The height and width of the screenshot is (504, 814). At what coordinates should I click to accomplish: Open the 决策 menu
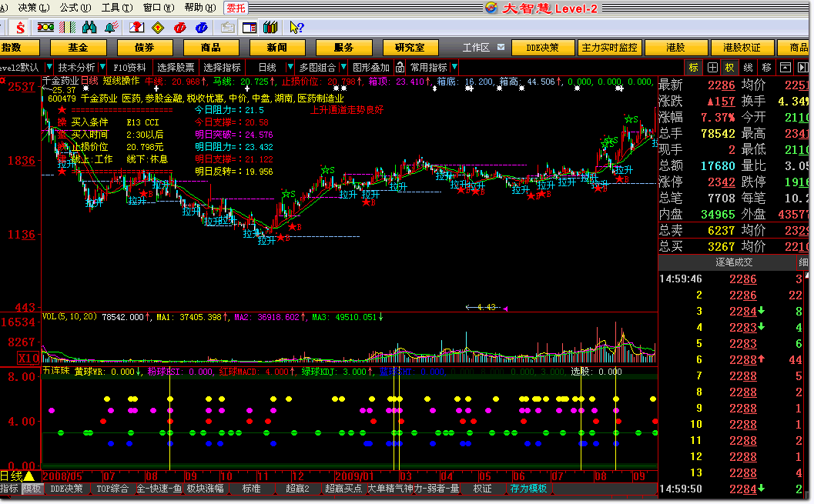pyautogui.click(x=33, y=8)
